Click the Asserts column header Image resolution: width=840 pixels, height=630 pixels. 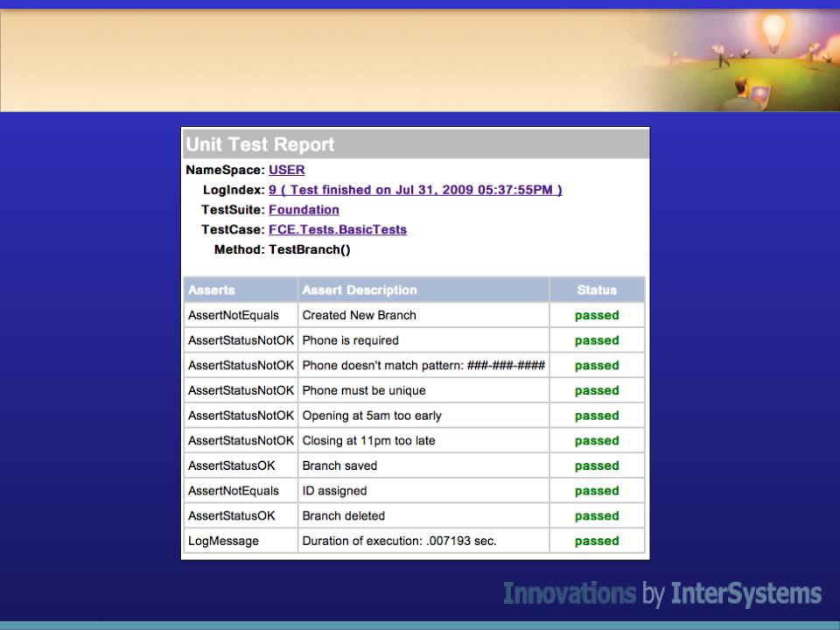[241, 290]
